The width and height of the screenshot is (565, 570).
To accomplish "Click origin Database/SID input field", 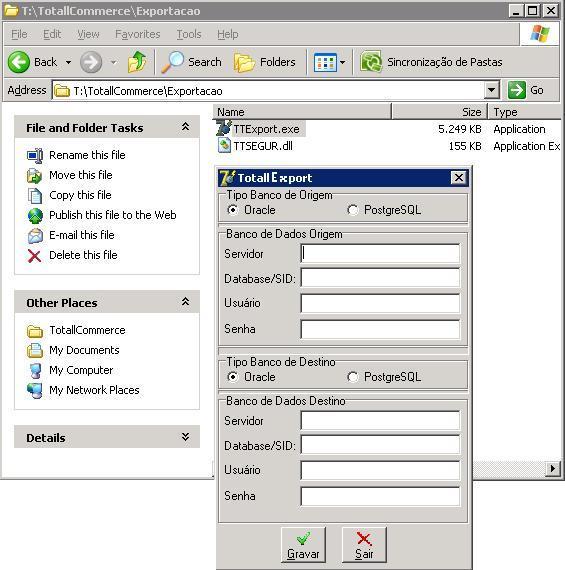I will [x=380, y=278].
